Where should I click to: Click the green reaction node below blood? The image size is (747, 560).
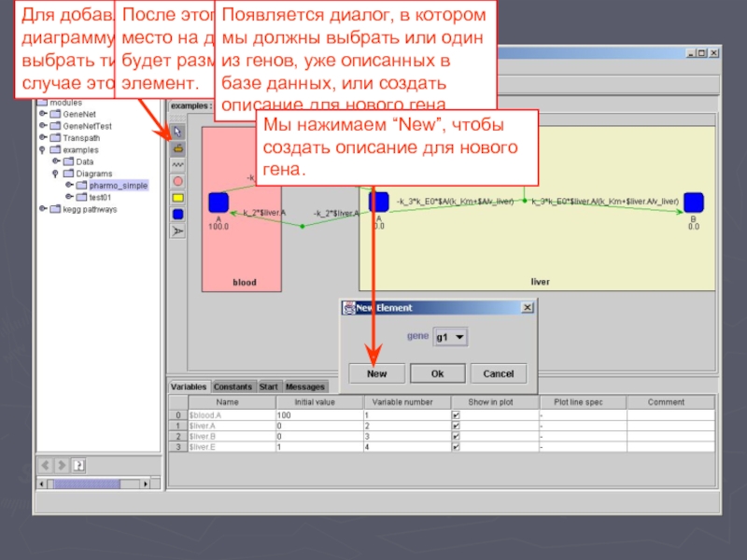coord(302,226)
